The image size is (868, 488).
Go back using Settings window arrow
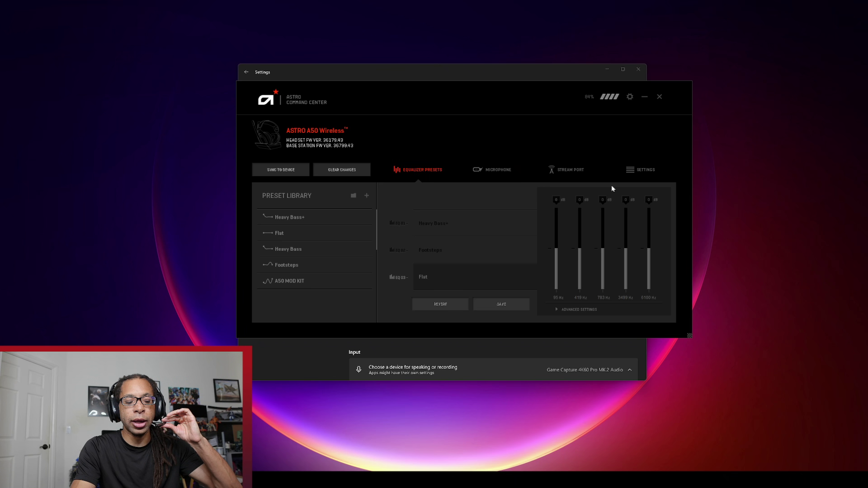point(246,72)
